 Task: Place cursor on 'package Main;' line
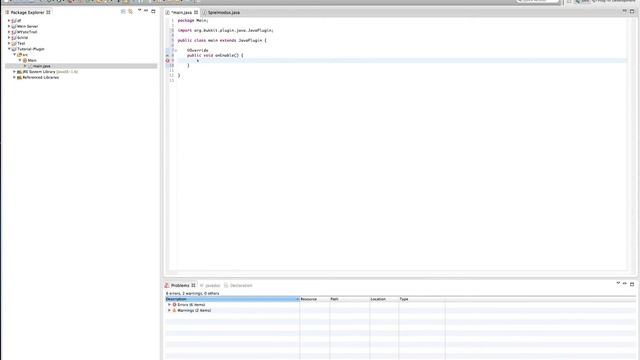point(193,20)
